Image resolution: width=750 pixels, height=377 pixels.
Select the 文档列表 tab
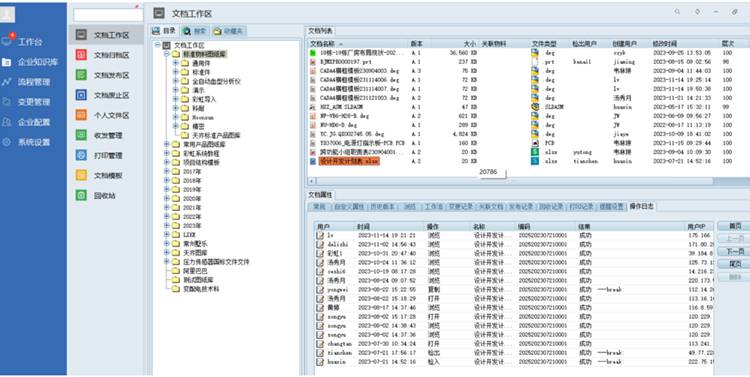point(320,31)
